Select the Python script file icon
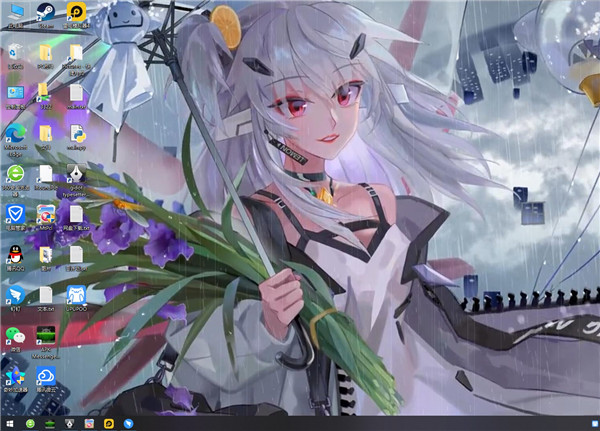This screenshot has width=600, height=431. click(x=76, y=133)
